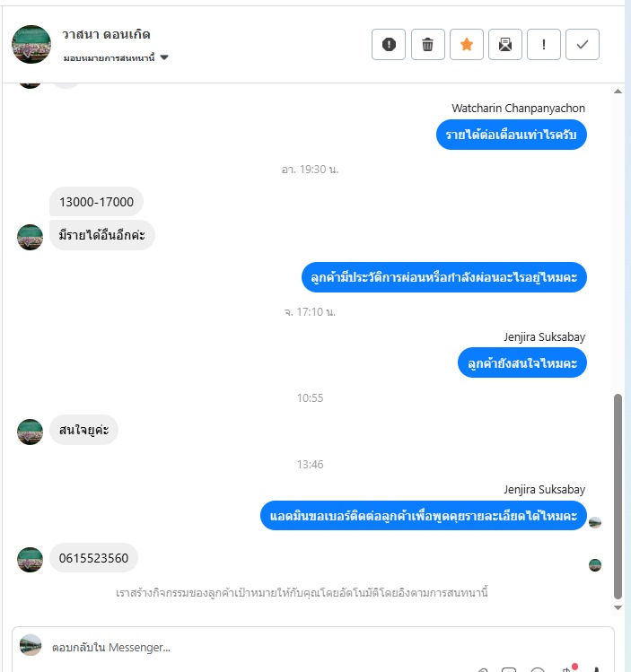Click the customer name in header
The width and height of the screenshot is (631, 672).
[x=106, y=34]
